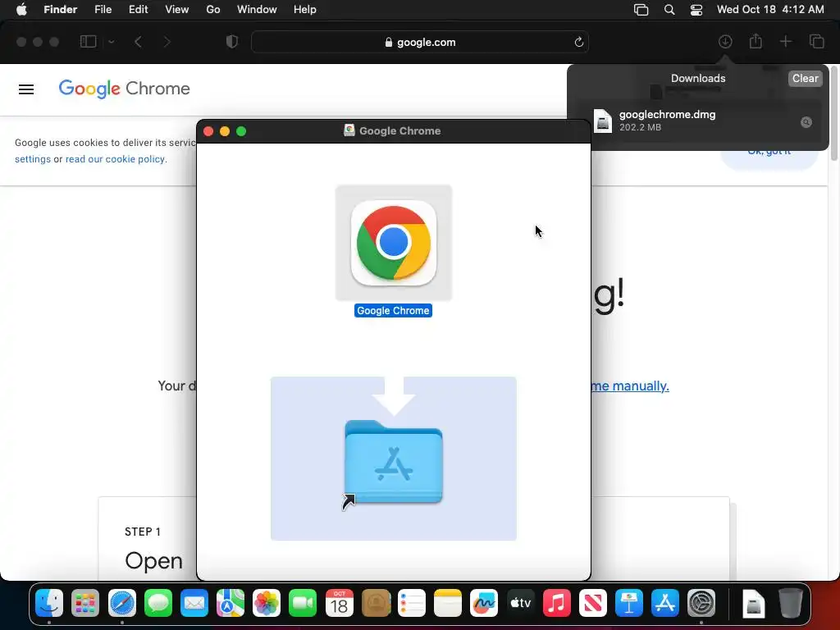Open App Store from the Dock

tap(664, 604)
